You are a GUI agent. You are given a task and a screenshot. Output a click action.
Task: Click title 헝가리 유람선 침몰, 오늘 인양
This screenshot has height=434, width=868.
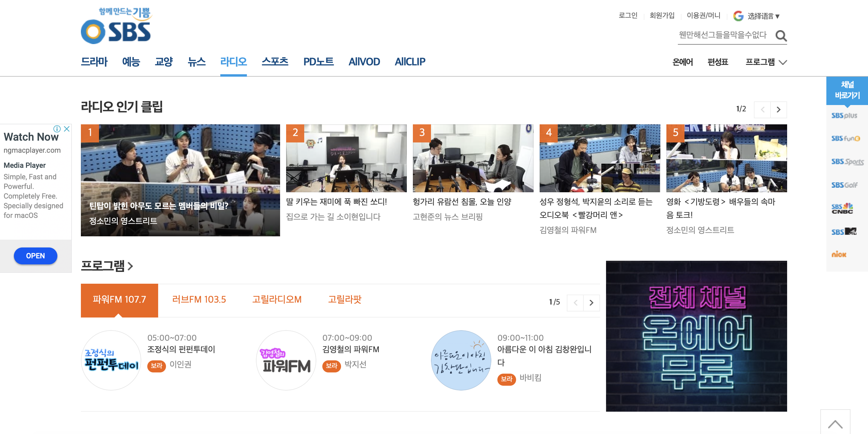click(462, 202)
